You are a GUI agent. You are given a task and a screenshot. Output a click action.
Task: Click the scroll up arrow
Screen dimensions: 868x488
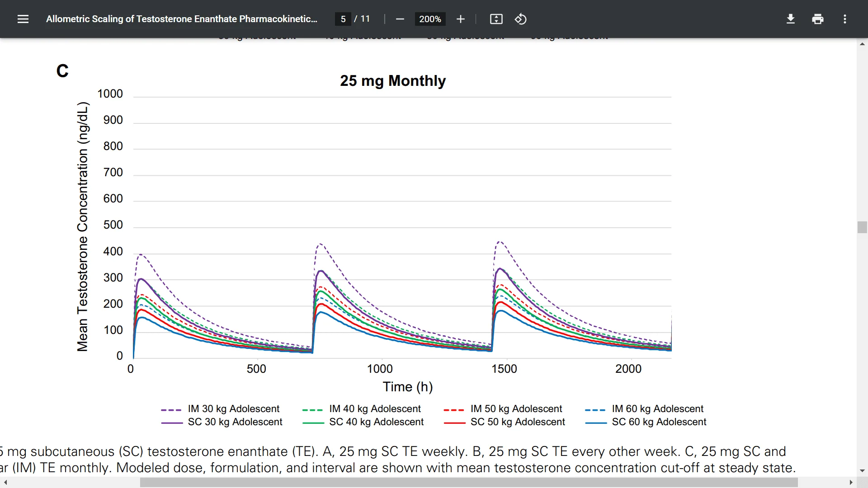[x=862, y=44]
